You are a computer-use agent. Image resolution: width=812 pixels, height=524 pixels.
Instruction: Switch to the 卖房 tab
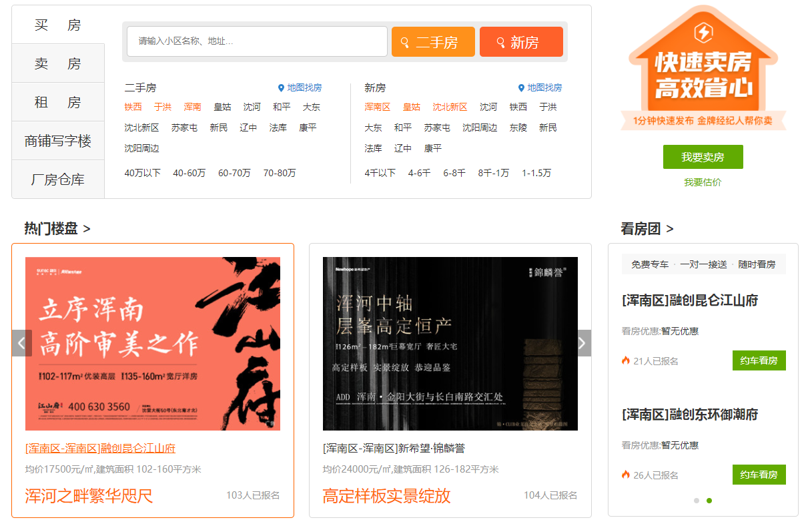[58, 63]
